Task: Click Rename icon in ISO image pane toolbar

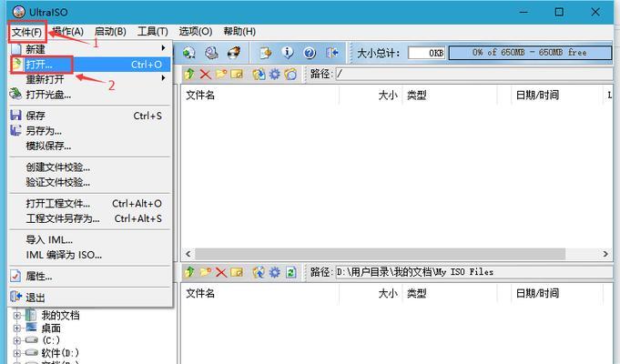Action: pos(237,74)
